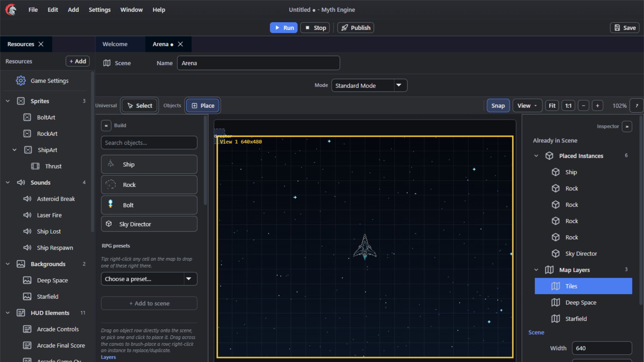
Task: Select the Asteroid Break sound icon
Action: pyautogui.click(x=27, y=199)
